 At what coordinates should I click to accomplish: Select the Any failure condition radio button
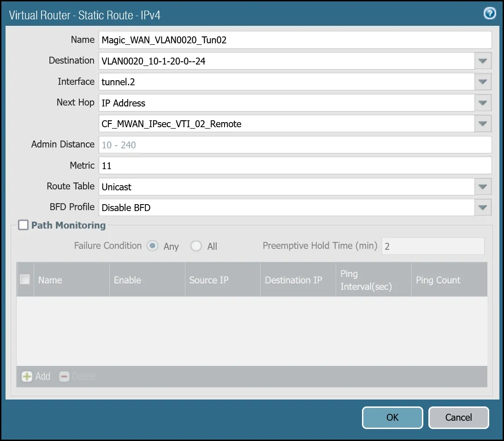152,246
